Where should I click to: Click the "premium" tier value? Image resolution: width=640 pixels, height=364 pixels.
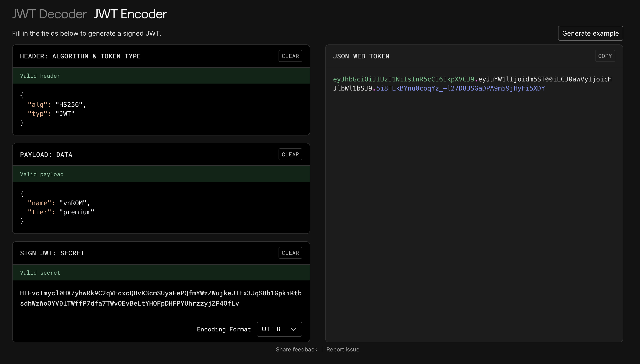point(77,212)
